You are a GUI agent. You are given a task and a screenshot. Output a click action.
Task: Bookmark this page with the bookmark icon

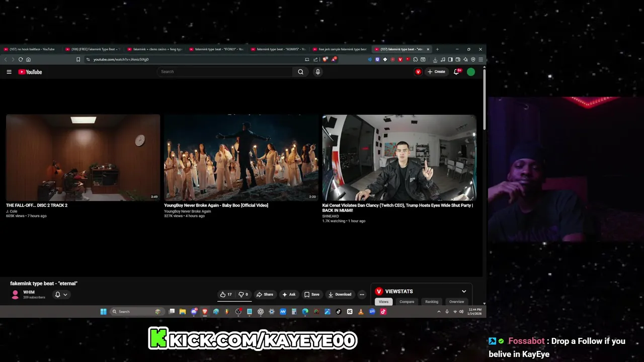[x=78, y=59]
